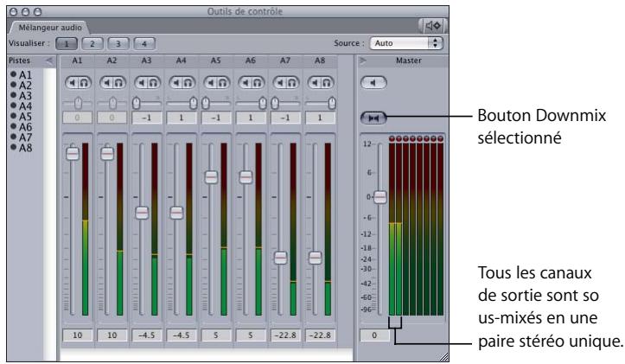The height and width of the screenshot is (364, 625).
Task: Click the A5 volume fader handle
Action: (x=211, y=177)
